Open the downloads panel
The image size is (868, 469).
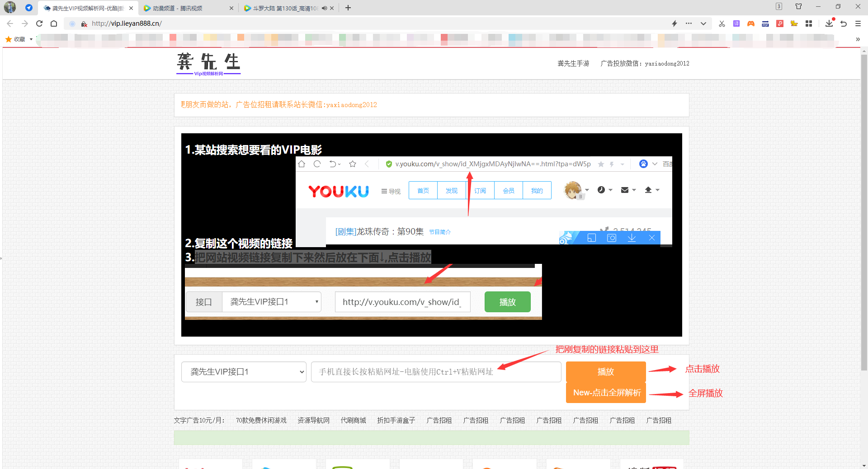[829, 23]
